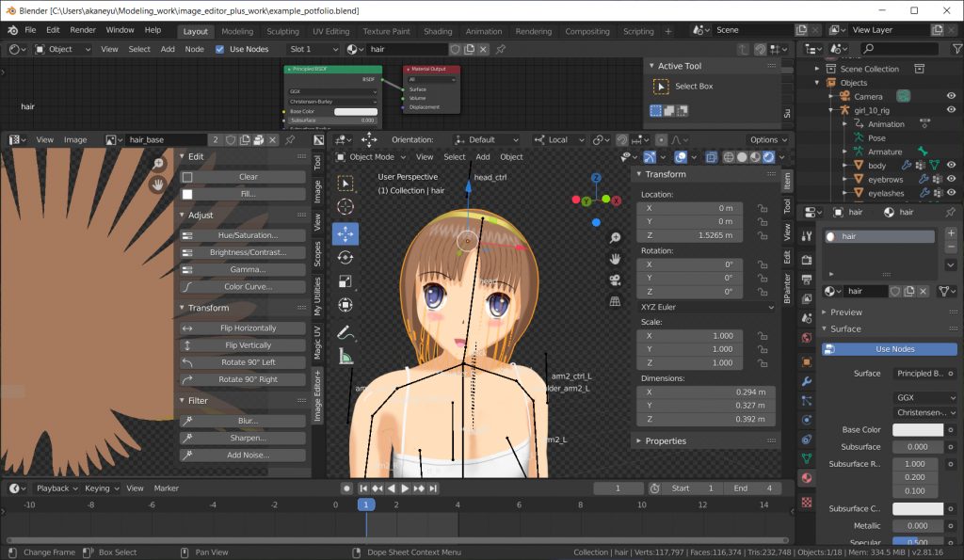This screenshot has width=964, height=560.
Task: Open the Slot 1 dropdown
Action: 313,49
